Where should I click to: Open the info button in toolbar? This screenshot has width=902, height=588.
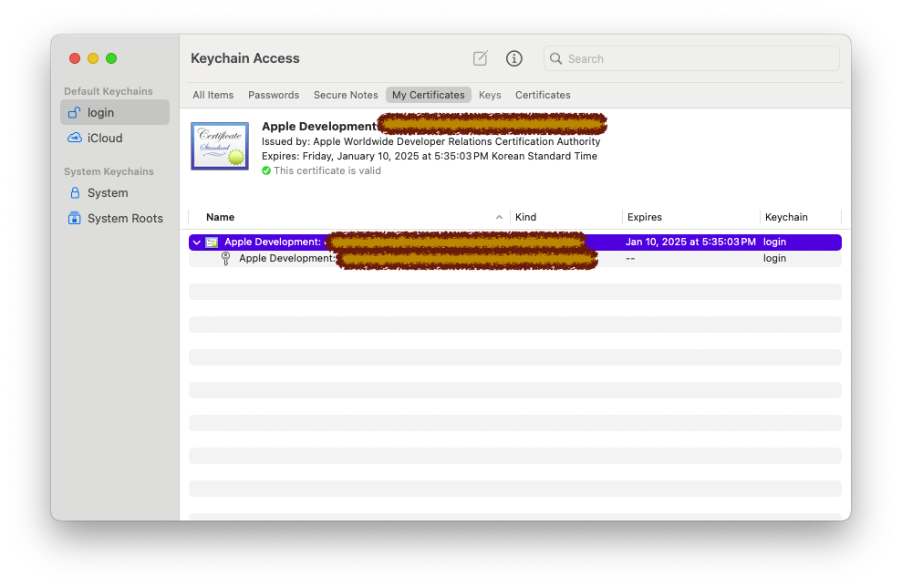point(513,58)
